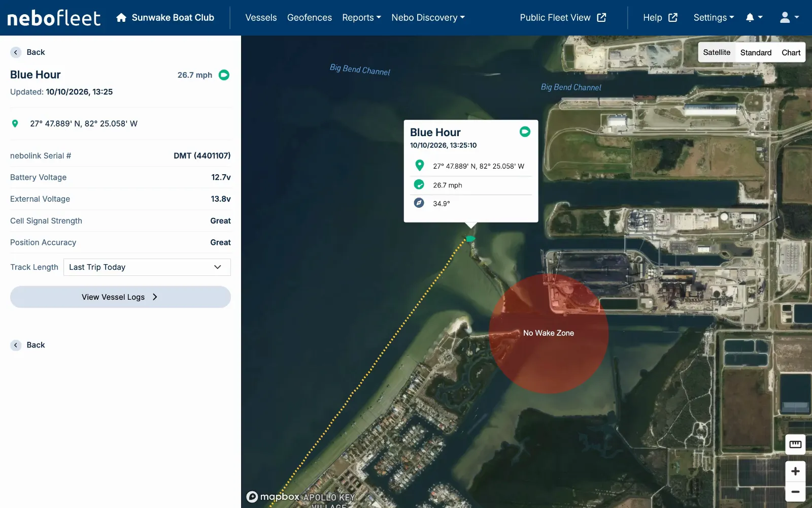Open the Help link

(x=660, y=18)
